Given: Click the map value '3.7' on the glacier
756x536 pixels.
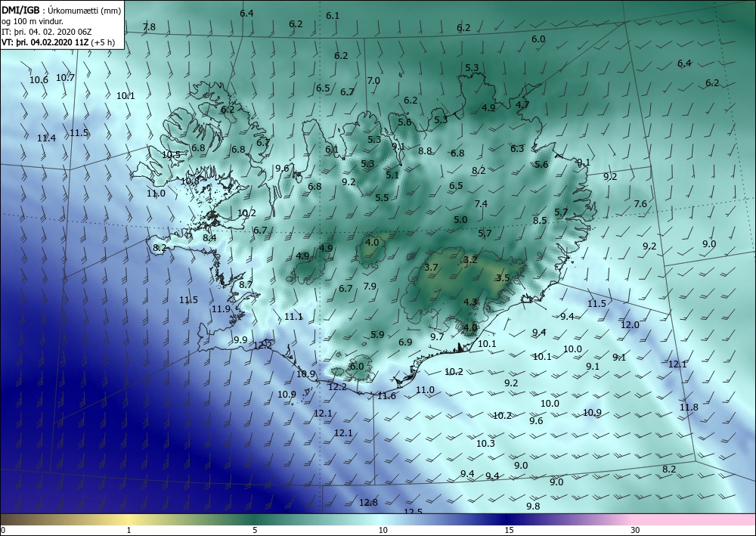Looking at the screenshot, I should pos(431,268).
